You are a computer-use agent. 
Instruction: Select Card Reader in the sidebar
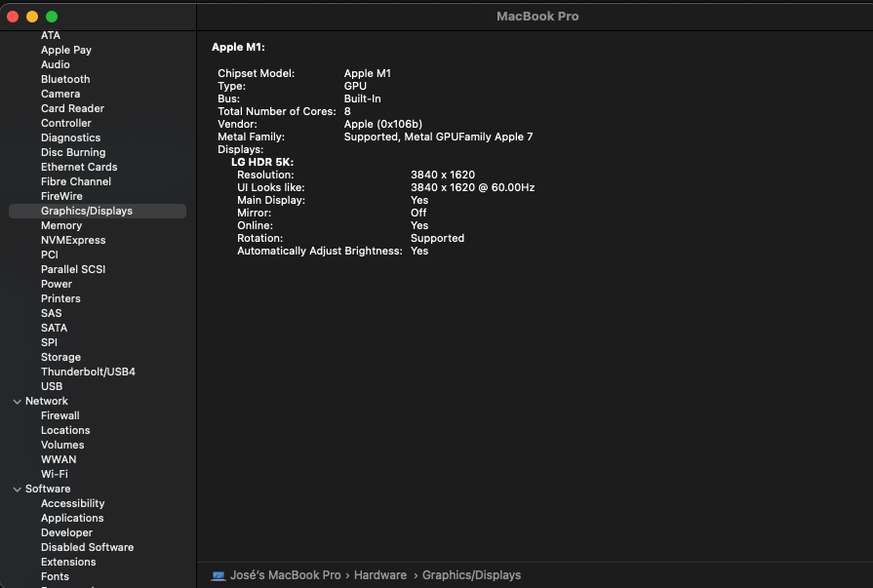point(72,108)
